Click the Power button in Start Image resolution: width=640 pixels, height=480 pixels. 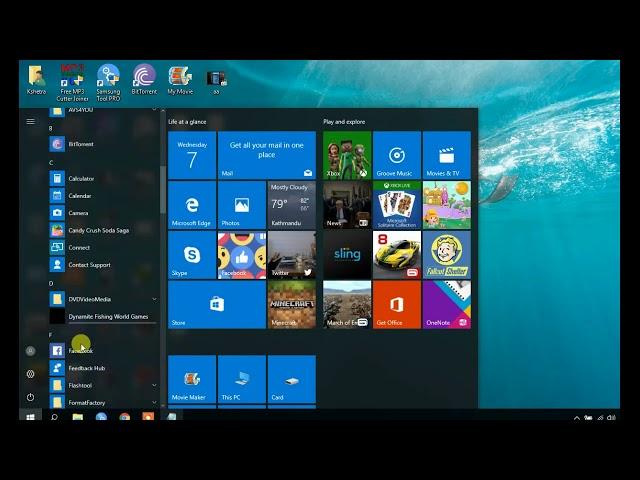pyautogui.click(x=31, y=397)
